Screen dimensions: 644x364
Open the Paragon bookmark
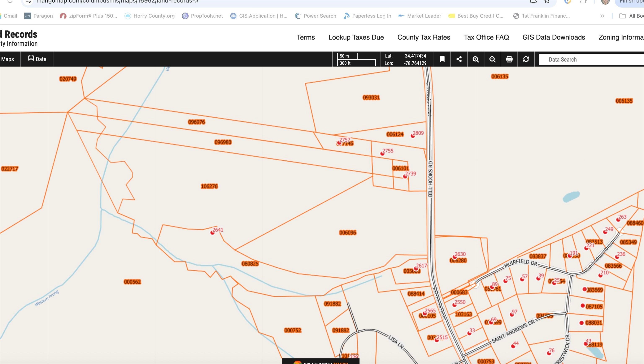point(39,16)
